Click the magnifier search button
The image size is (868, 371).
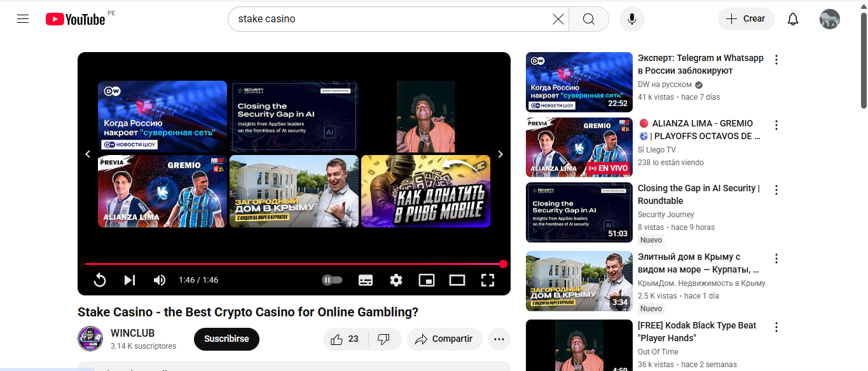pos(589,19)
